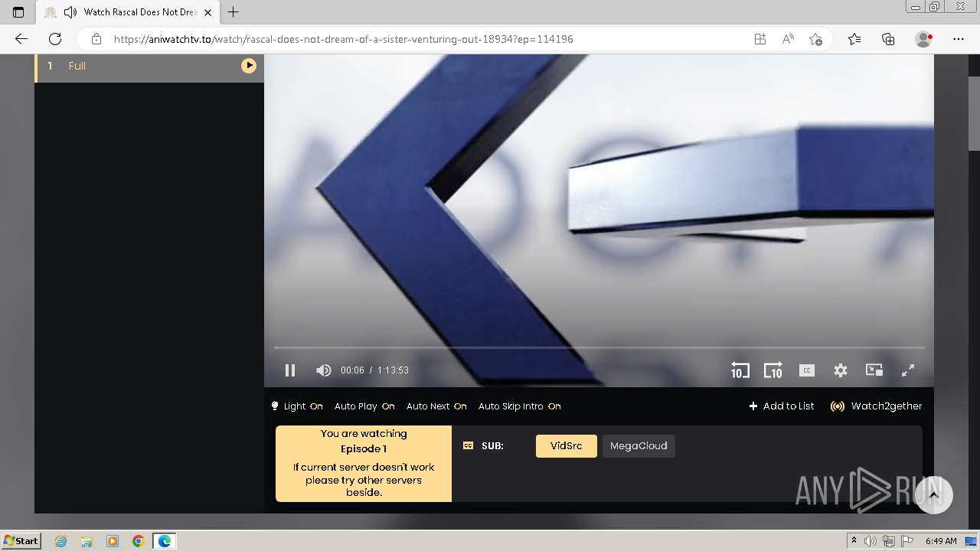
Task: Enter fullscreen video mode
Action: pos(908,370)
